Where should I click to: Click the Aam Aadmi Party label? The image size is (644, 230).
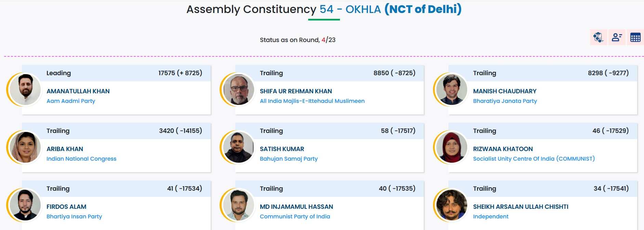point(71,101)
